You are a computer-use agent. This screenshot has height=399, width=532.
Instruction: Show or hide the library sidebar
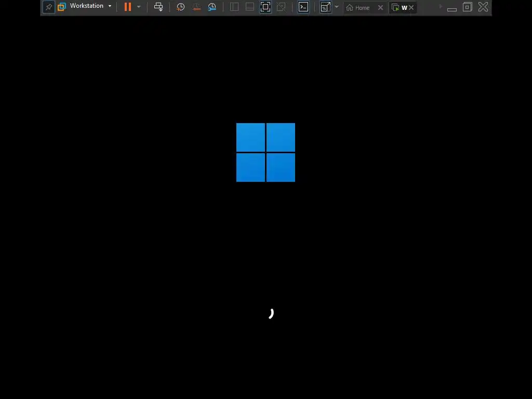[234, 7]
